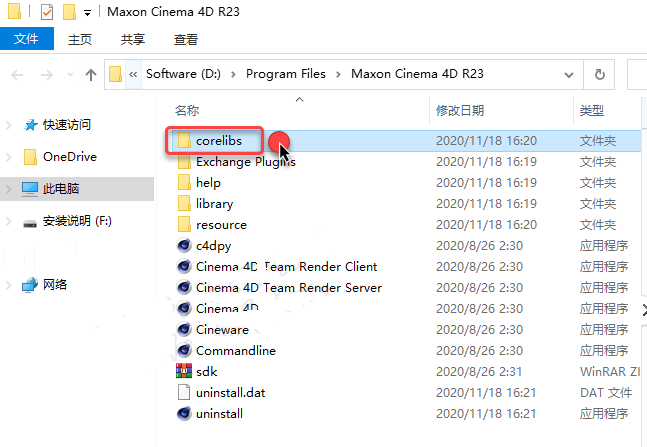The width and height of the screenshot is (647, 447).
Task: Switch to the 查看 ribbon tab
Action: point(186,39)
